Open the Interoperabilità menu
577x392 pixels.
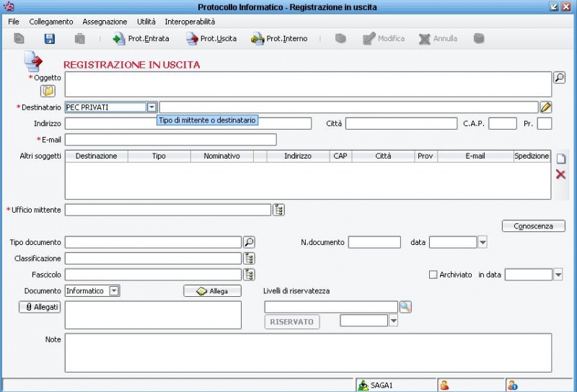coord(189,22)
